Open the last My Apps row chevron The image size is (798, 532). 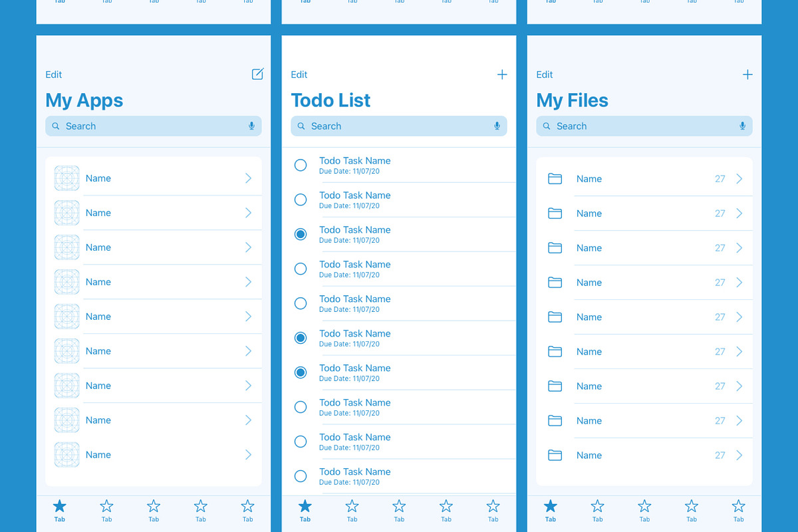[x=249, y=455]
